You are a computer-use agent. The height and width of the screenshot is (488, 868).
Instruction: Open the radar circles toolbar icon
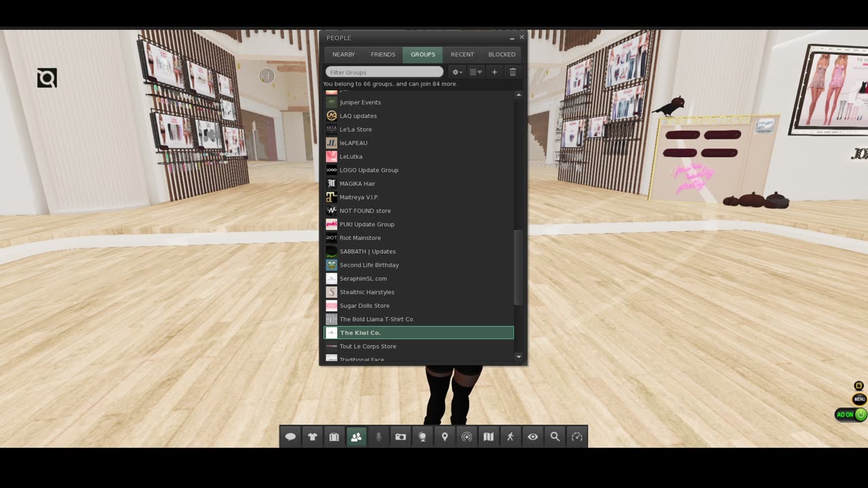[x=467, y=437]
